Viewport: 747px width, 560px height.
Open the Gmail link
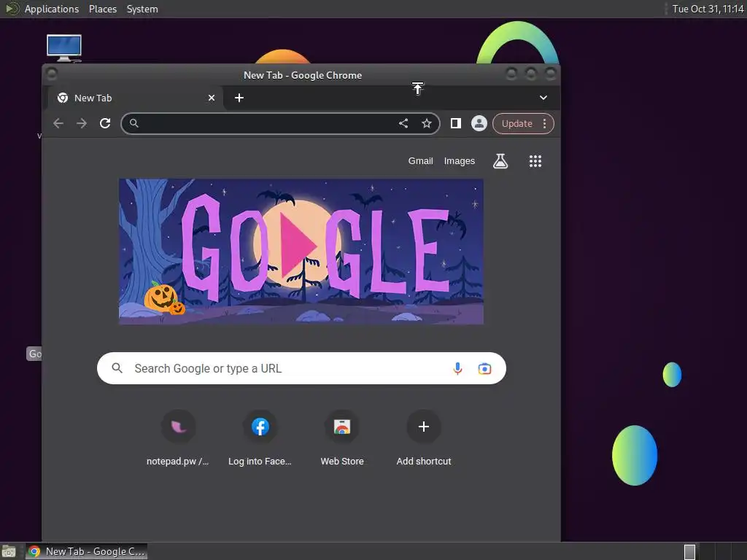(x=420, y=161)
